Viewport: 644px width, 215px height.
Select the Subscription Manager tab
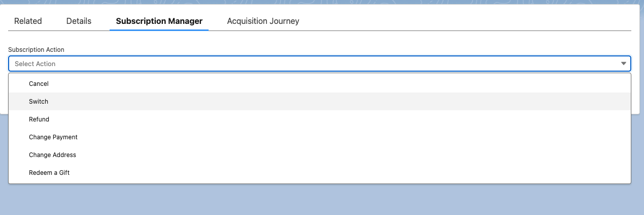click(159, 21)
